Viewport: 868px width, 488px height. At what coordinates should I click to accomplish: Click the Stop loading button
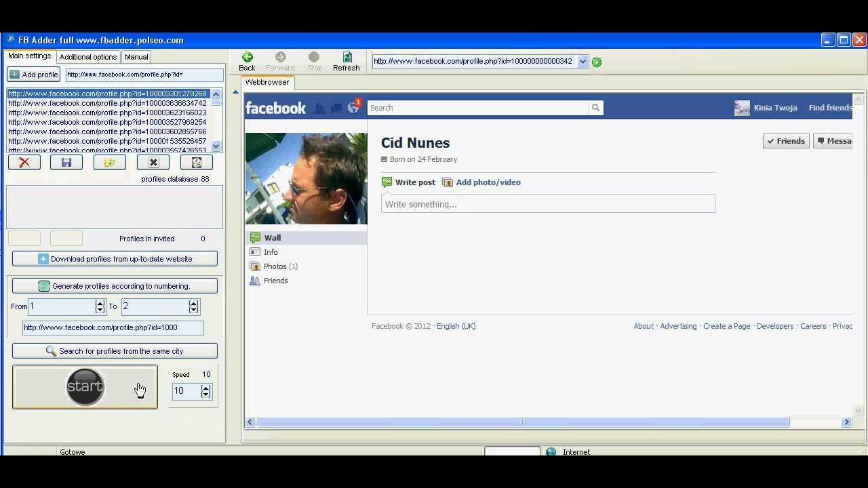pyautogui.click(x=314, y=62)
